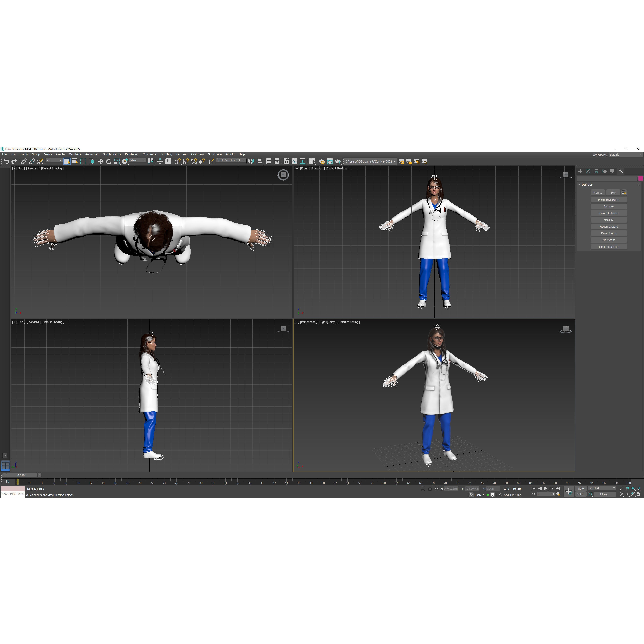The height and width of the screenshot is (644, 644).
Task: Click the Motion Capture button
Action: coord(609,227)
